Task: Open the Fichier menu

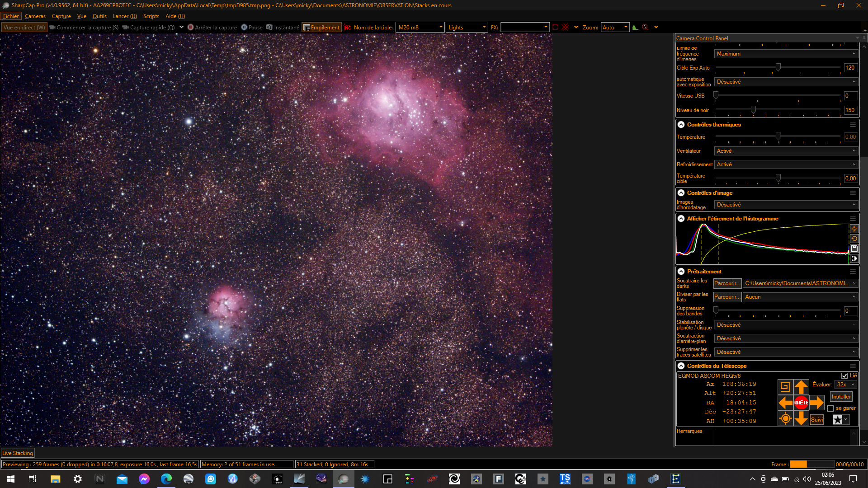Action: [11, 16]
